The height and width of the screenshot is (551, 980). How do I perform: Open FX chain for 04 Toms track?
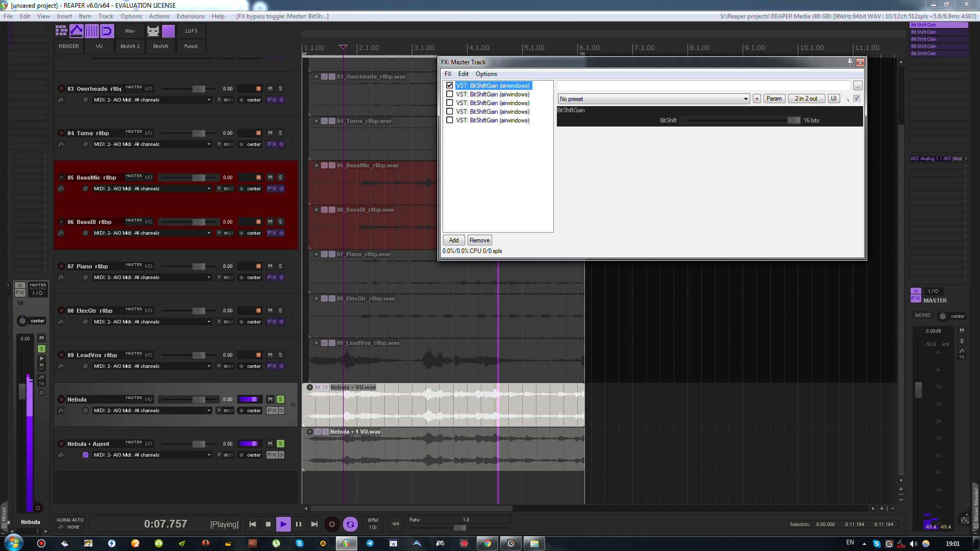tap(272, 144)
